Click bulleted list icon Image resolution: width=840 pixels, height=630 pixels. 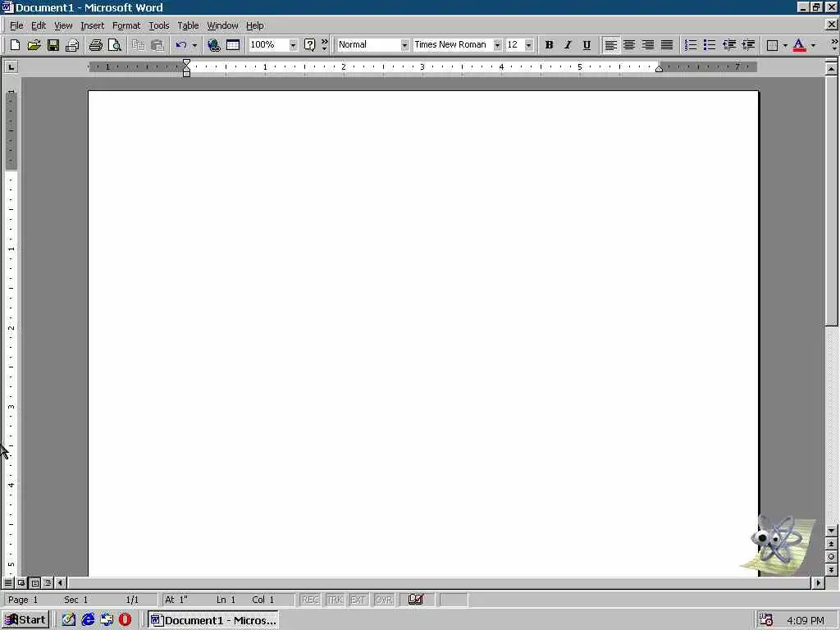coord(710,45)
